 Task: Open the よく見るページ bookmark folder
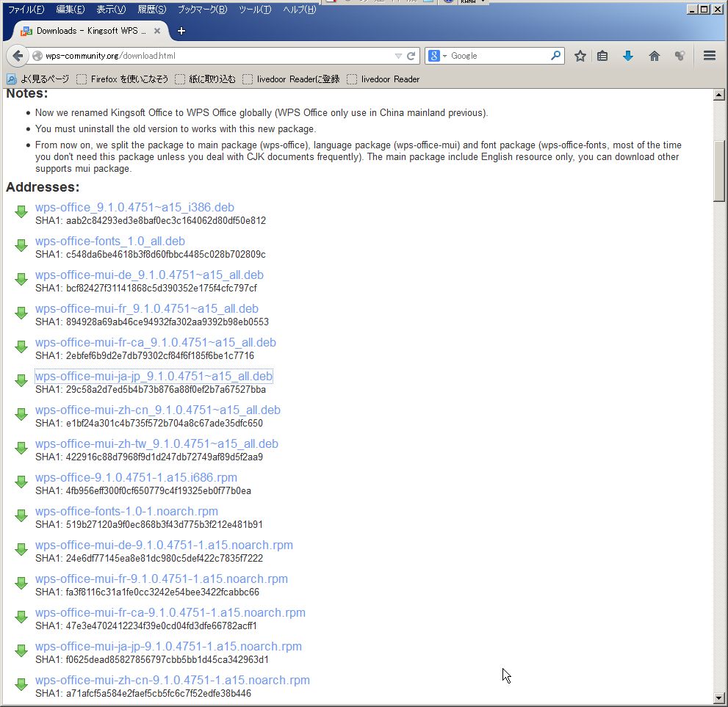37,79
